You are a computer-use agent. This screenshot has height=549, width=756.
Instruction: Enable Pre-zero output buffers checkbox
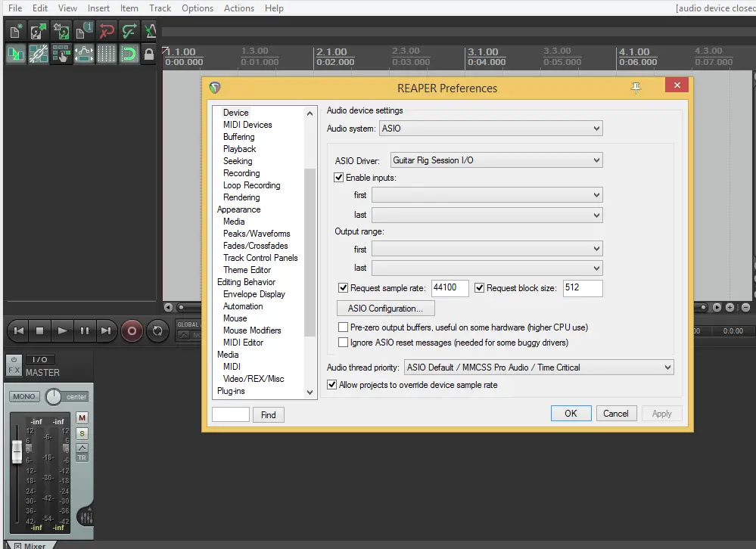click(x=344, y=327)
